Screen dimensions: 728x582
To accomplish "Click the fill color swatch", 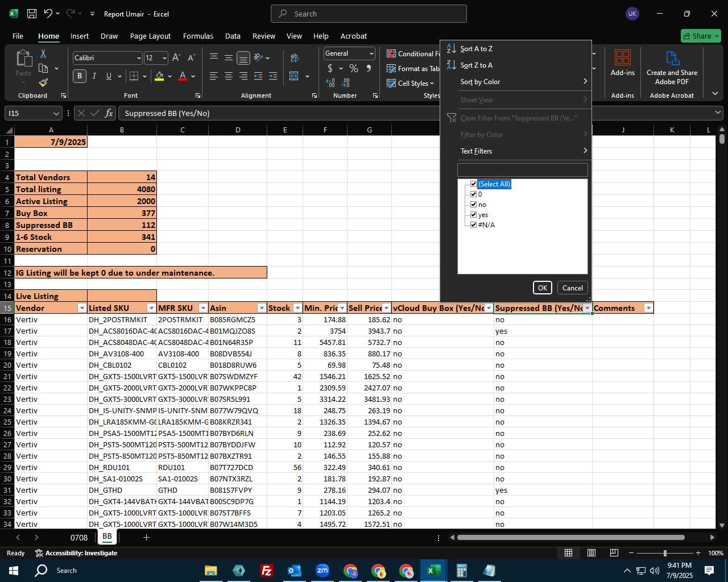I will tap(159, 76).
